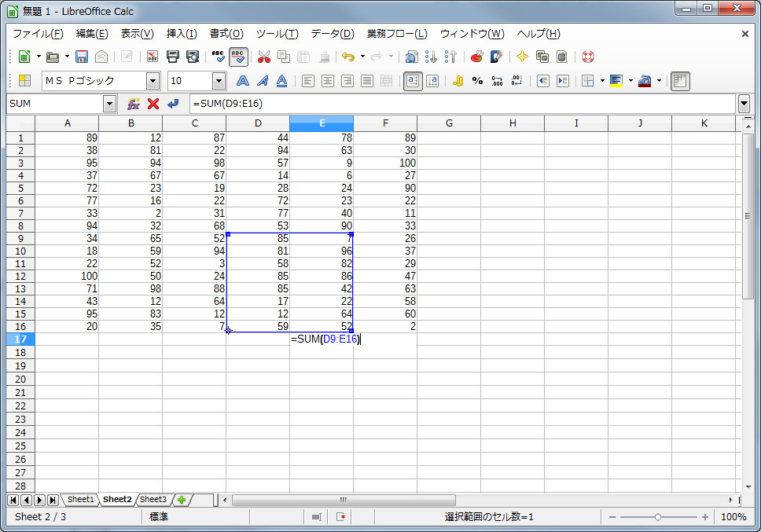Click the zoom slider handle
This screenshot has height=532, width=761.
pos(658,517)
